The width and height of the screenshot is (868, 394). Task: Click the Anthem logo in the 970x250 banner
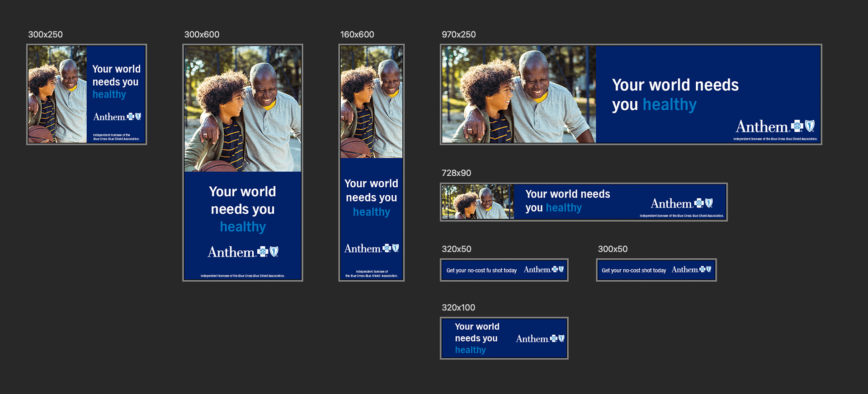775,126
